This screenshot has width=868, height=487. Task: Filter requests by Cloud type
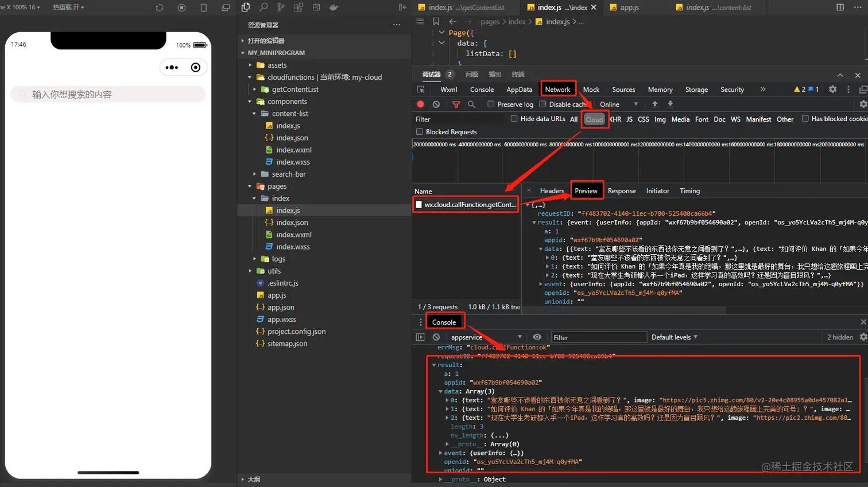click(594, 119)
